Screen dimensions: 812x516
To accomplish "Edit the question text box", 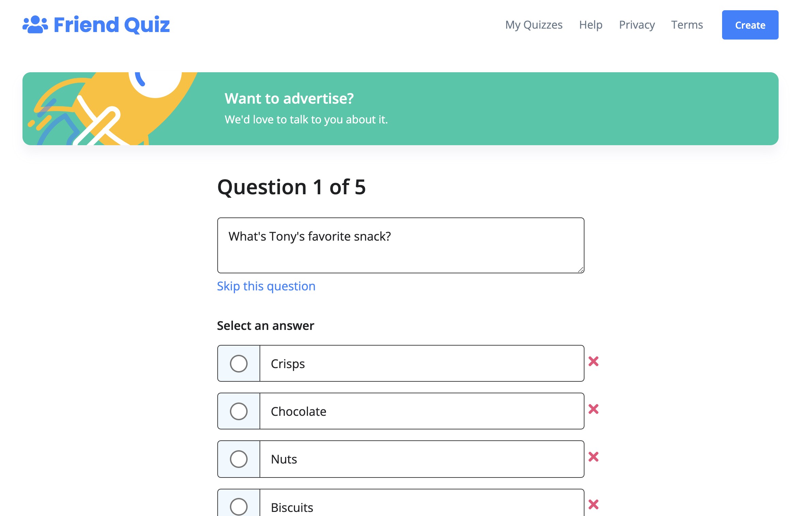I will pos(401,245).
